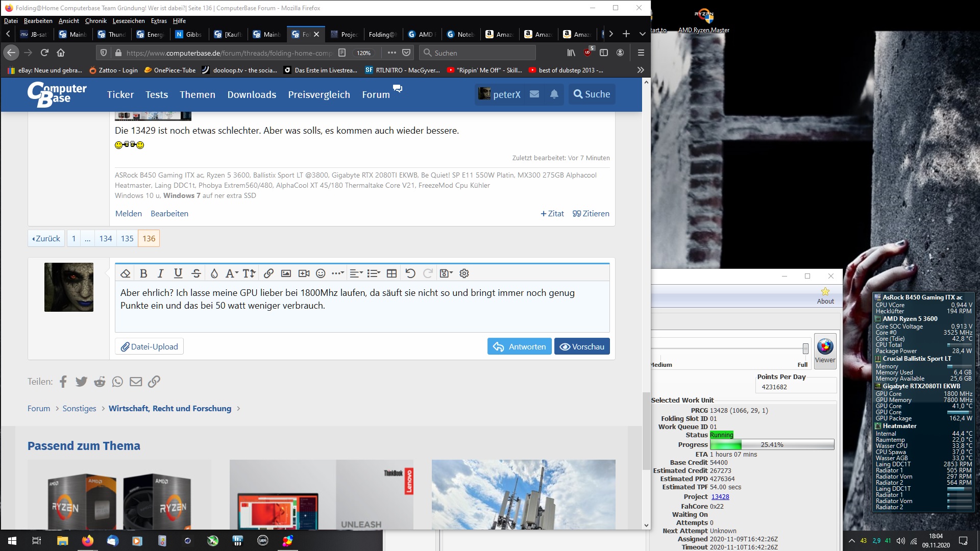Open the text color droplet tool
The height and width of the screenshot is (551, 980).
click(x=214, y=273)
